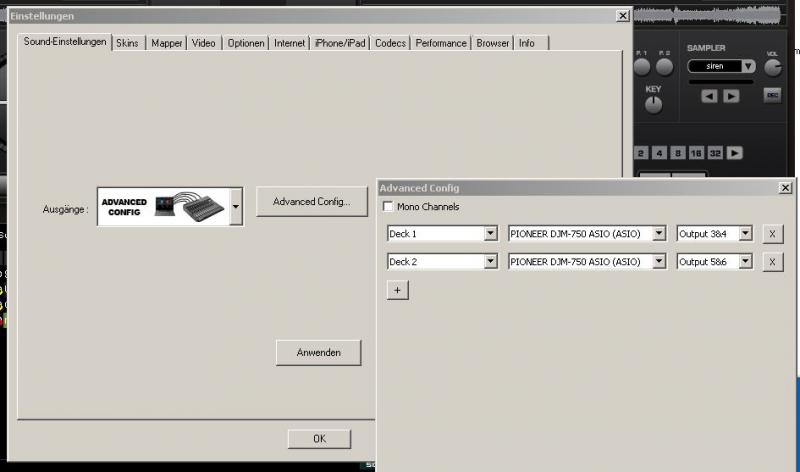
Task: Set loop length to 4 beats
Action: [659, 153]
